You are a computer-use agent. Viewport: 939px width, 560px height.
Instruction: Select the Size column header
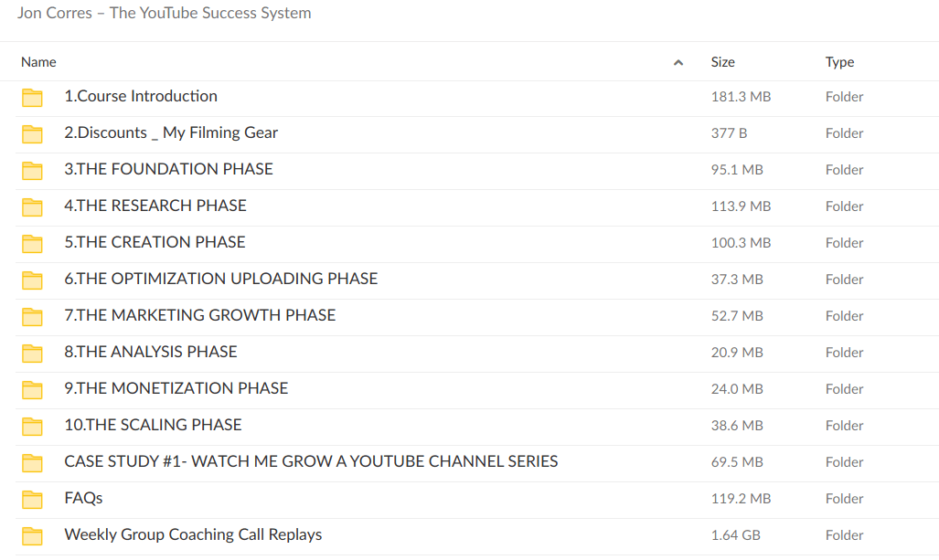722,61
